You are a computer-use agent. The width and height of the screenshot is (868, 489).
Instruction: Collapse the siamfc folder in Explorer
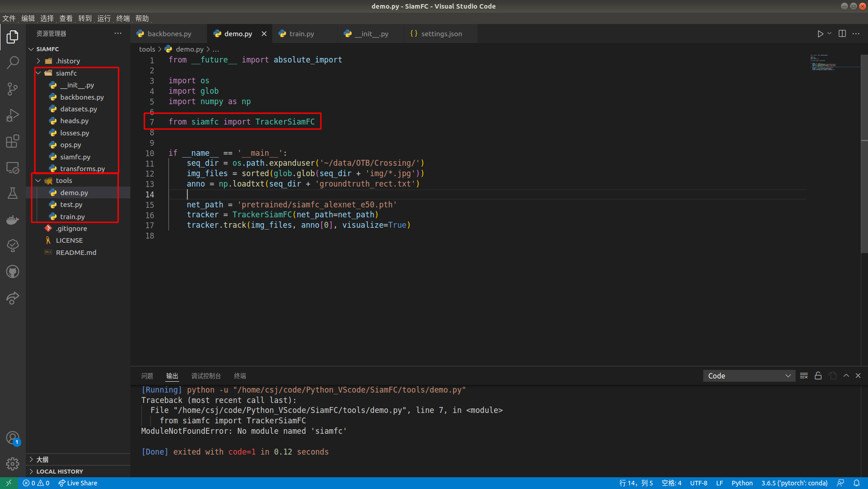click(x=38, y=73)
